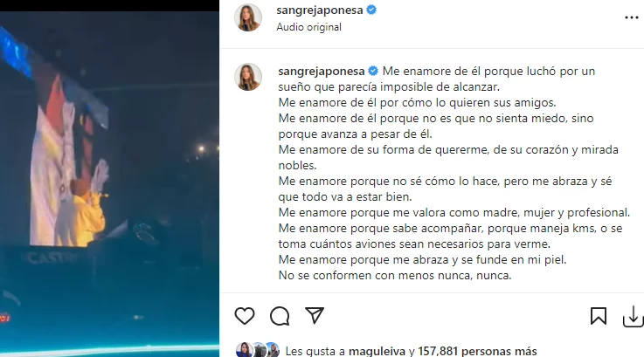644x357 pixels.
Task: Open the three-dot more options menu
Action: click(631, 17)
